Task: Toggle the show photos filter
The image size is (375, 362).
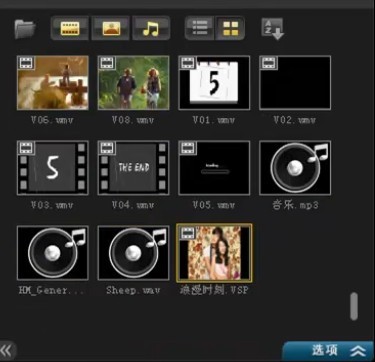Action: point(111,28)
